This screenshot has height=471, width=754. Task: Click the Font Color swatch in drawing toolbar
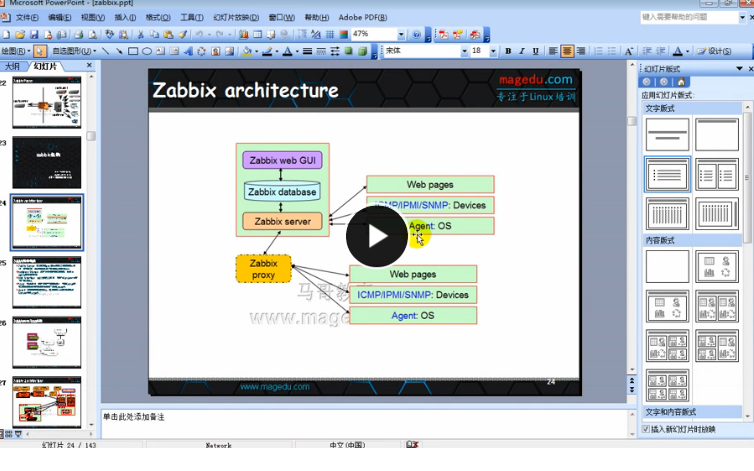coord(287,51)
